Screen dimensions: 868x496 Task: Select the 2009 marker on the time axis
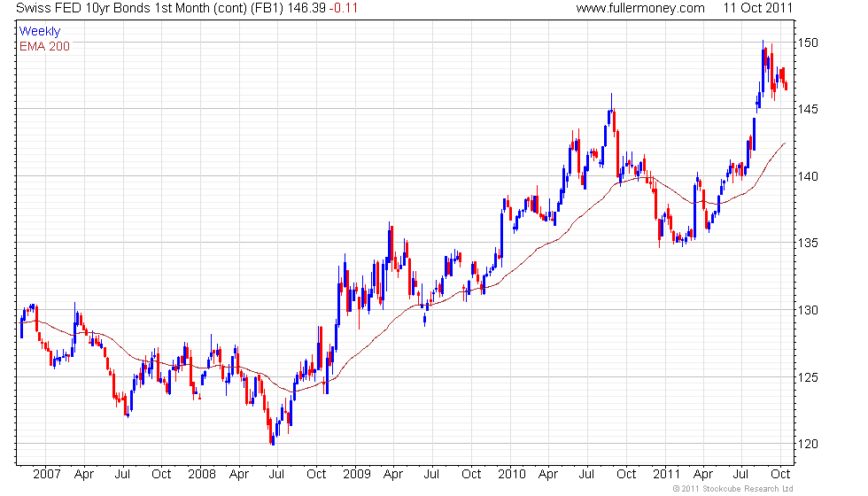356,474
